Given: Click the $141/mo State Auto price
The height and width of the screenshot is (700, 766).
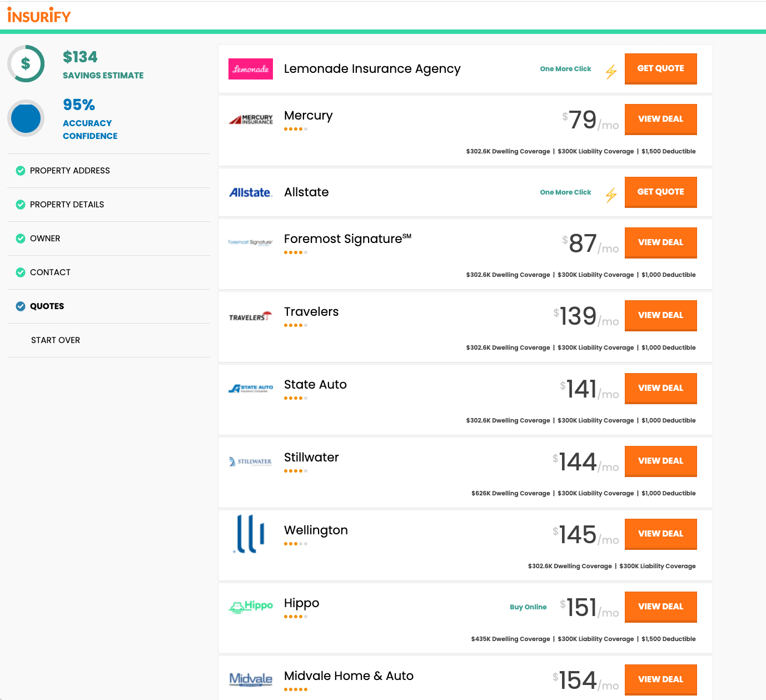Looking at the screenshot, I should tap(589, 389).
